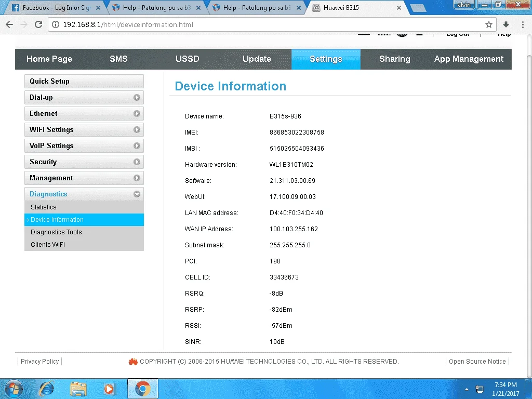Image resolution: width=532 pixels, height=399 pixels.
Task: Click the Open Source Notice link
Action: pos(477,362)
